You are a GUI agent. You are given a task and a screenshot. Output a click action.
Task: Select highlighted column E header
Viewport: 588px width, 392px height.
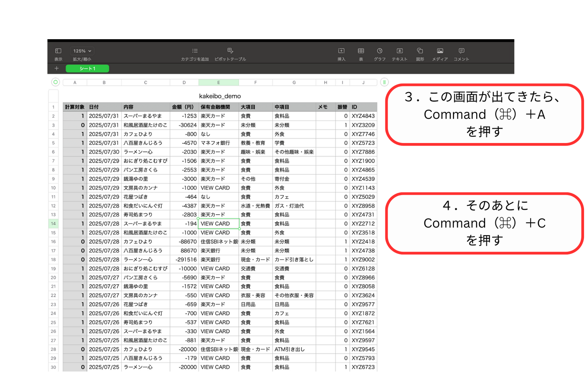(x=219, y=82)
